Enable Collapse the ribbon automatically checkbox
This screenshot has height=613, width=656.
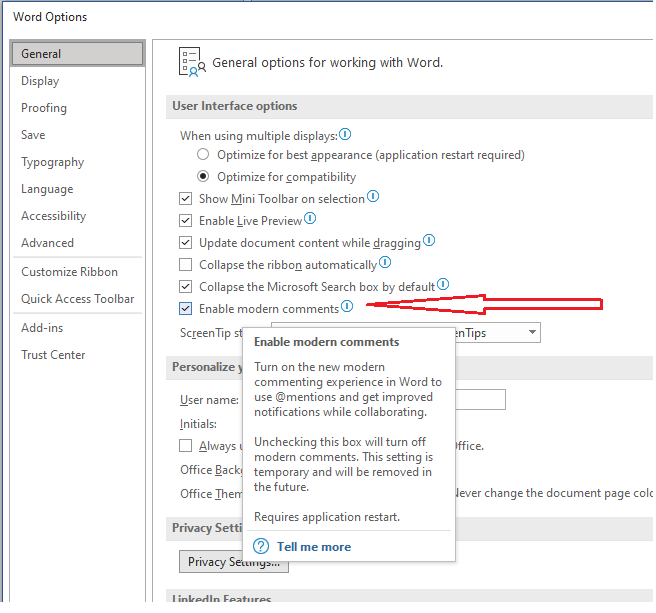coord(185,265)
